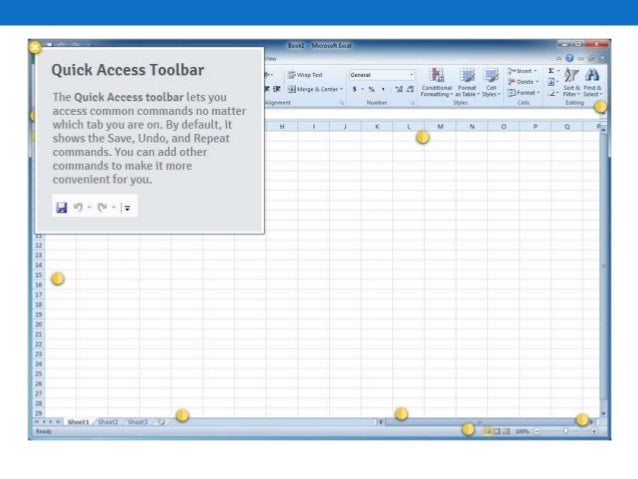The height and width of the screenshot is (479, 638).
Task: Switch to the Sheet3 tab
Action: [138, 422]
